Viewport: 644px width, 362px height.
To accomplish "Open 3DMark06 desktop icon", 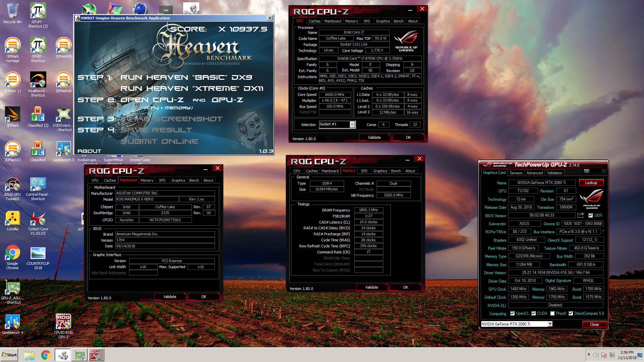I will (63, 82).
